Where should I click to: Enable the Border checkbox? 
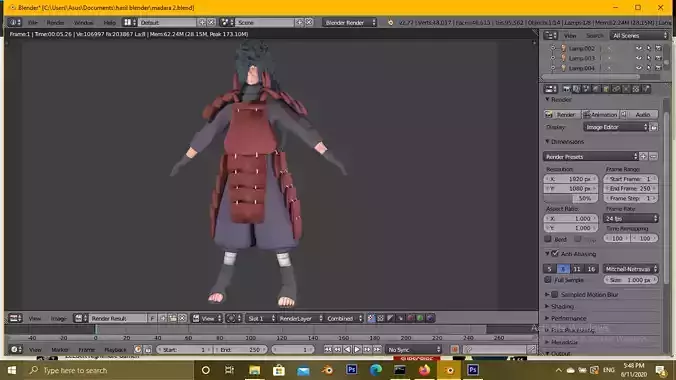(x=548, y=239)
